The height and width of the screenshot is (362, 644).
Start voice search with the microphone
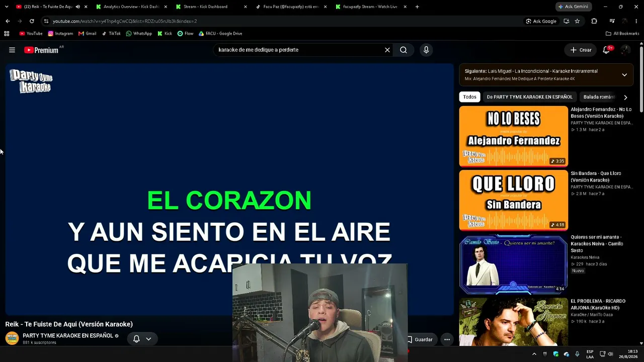click(426, 50)
